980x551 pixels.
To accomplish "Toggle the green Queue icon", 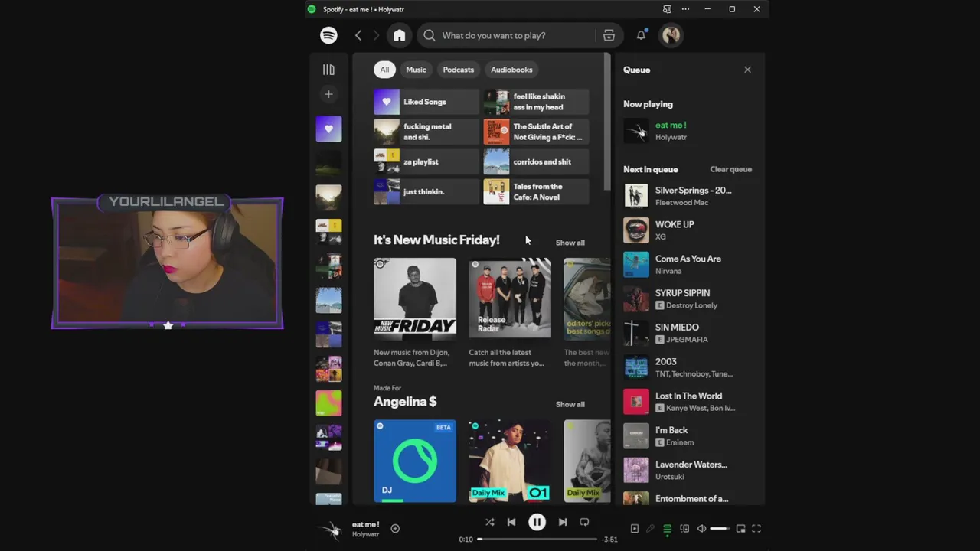I will [668, 528].
